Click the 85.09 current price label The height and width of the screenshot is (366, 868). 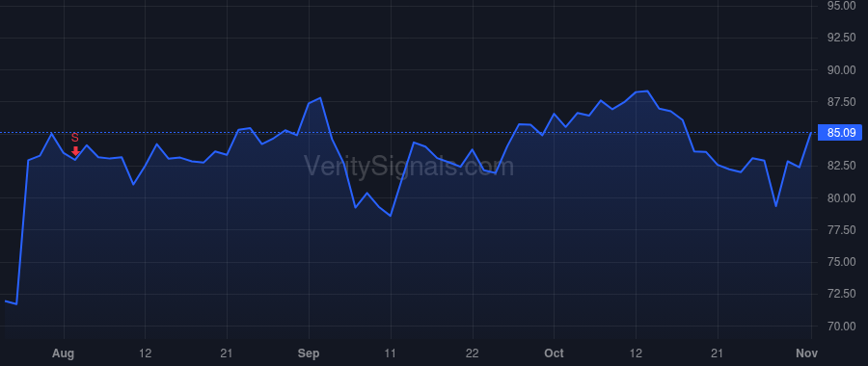(840, 133)
